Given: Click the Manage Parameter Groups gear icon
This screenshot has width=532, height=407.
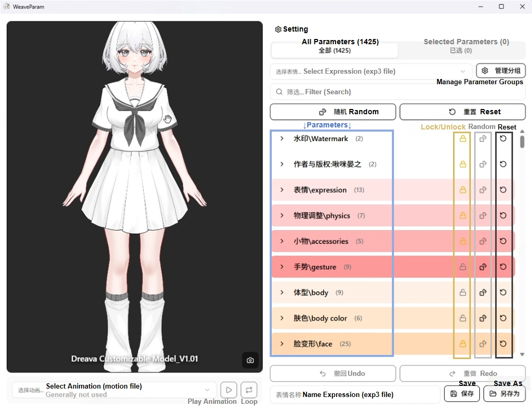Looking at the screenshot, I should coord(485,70).
